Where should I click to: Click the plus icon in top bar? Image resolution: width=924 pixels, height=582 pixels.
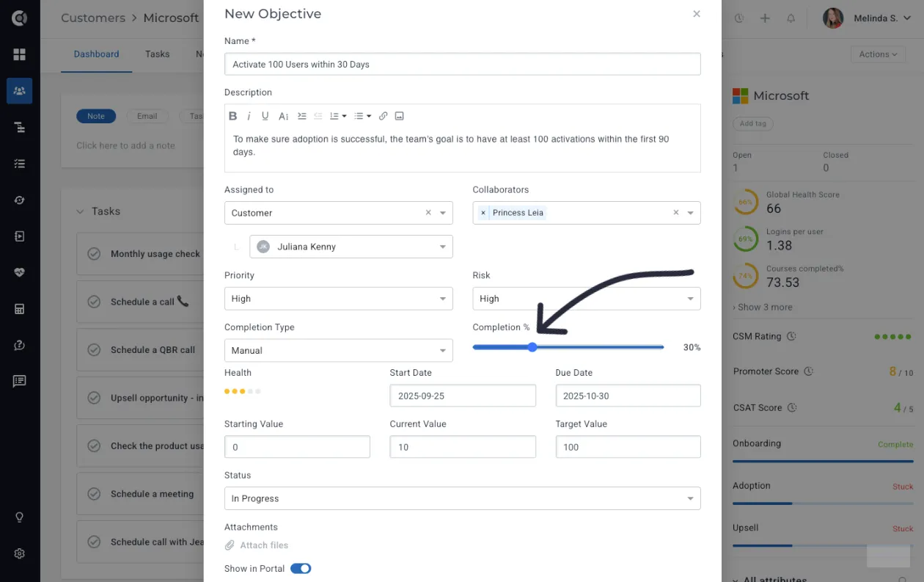(x=765, y=18)
